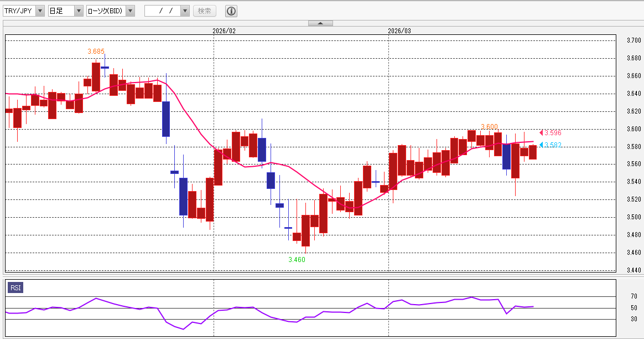The width and height of the screenshot is (644, 339).
Task: Click the 3.600 recent high label
Action: click(x=489, y=127)
